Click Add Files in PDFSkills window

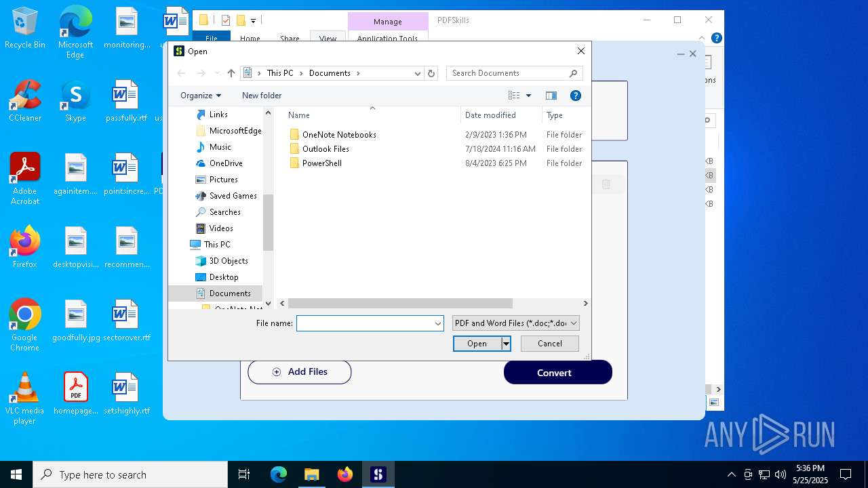tap(300, 372)
